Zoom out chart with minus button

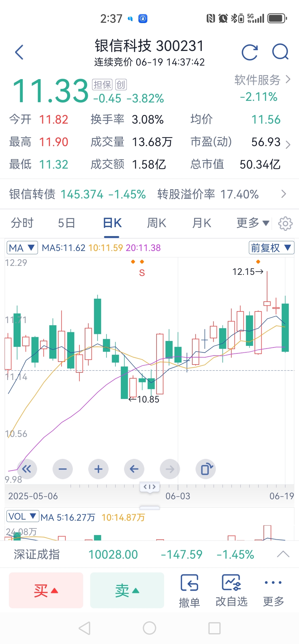point(63,469)
